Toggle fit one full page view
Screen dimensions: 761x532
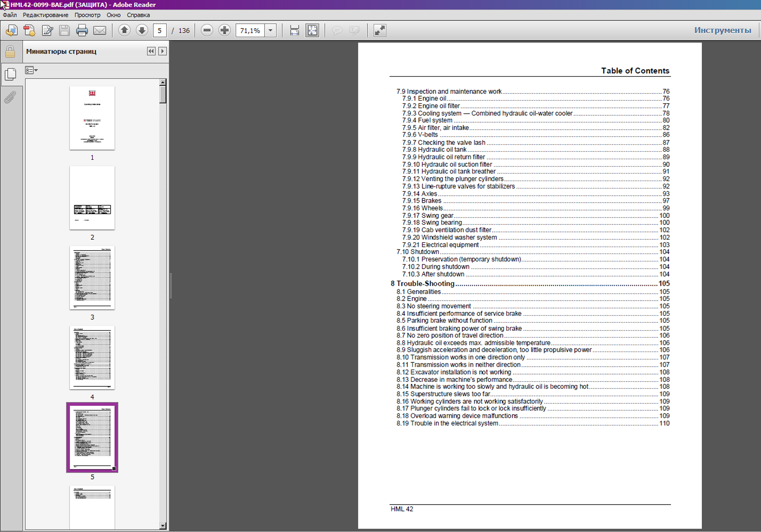(x=313, y=30)
